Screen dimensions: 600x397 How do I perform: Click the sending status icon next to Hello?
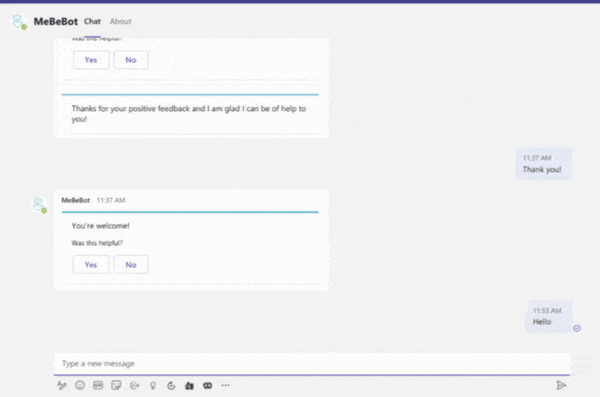(x=577, y=328)
